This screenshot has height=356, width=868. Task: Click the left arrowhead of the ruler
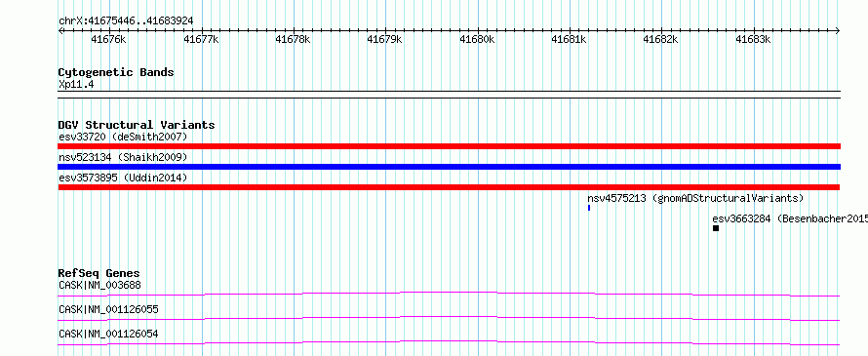click(x=60, y=30)
